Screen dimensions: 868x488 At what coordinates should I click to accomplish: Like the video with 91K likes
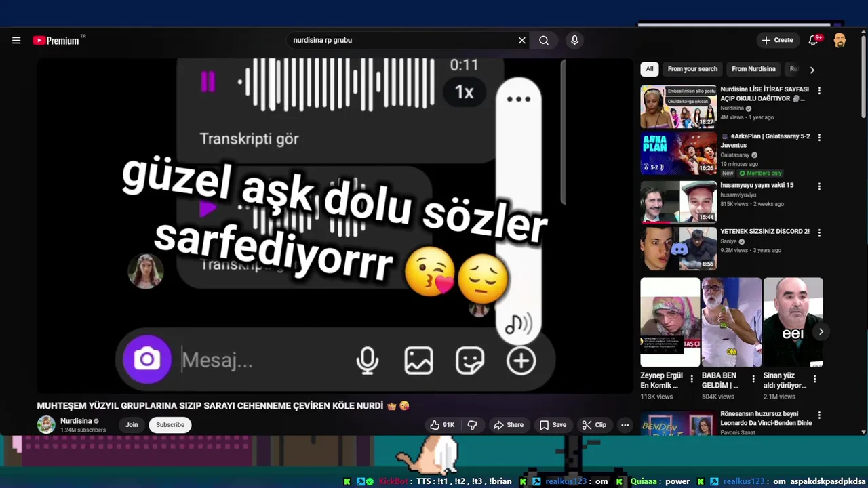442,425
